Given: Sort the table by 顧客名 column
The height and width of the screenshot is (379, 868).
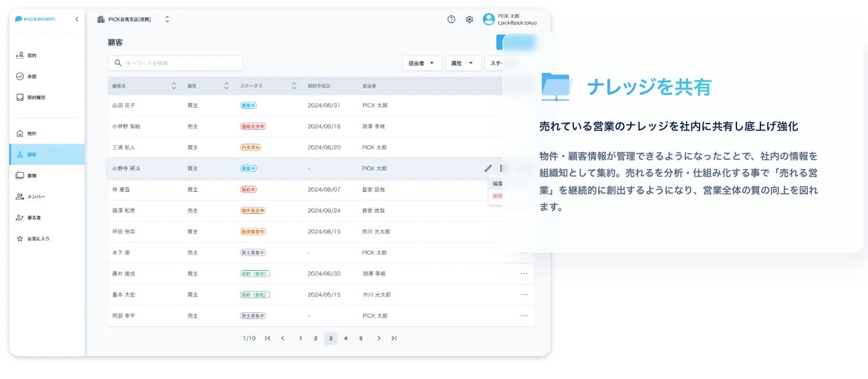Looking at the screenshot, I should 174,86.
